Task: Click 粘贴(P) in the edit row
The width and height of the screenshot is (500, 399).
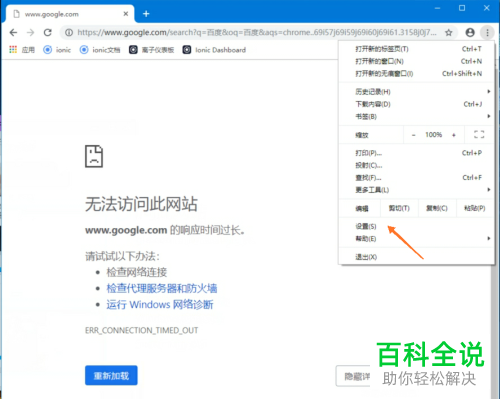Action: (x=475, y=208)
